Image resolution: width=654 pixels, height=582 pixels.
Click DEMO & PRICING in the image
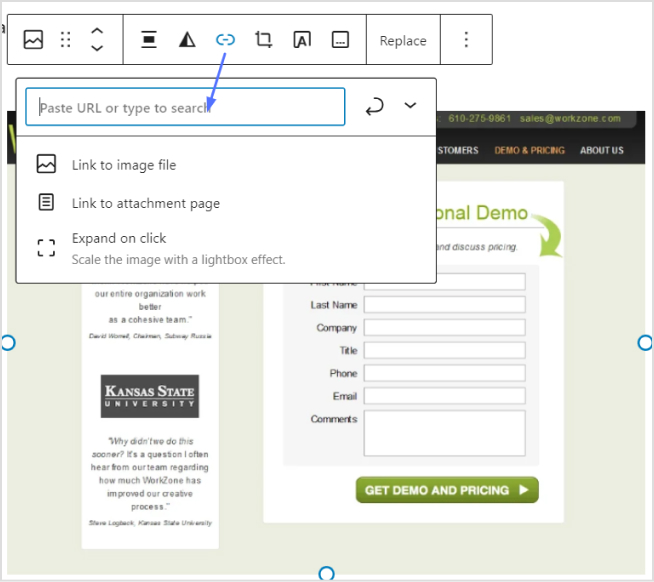click(529, 150)
